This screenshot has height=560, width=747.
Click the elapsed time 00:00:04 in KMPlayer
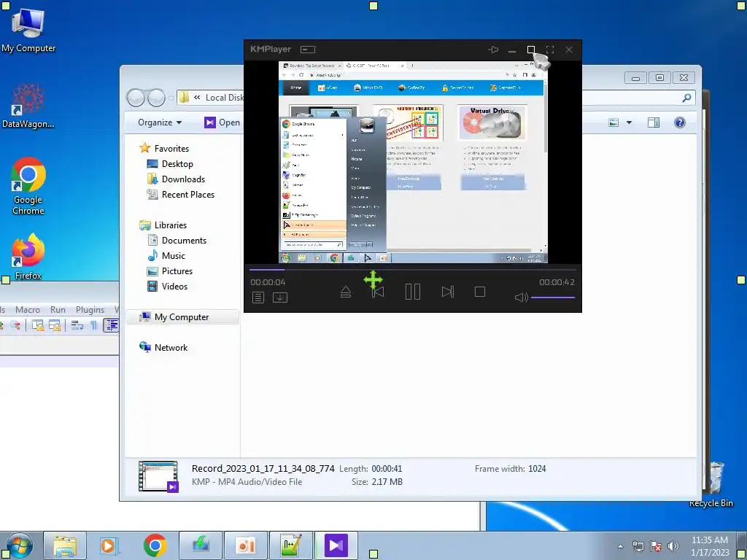point(268,282)
